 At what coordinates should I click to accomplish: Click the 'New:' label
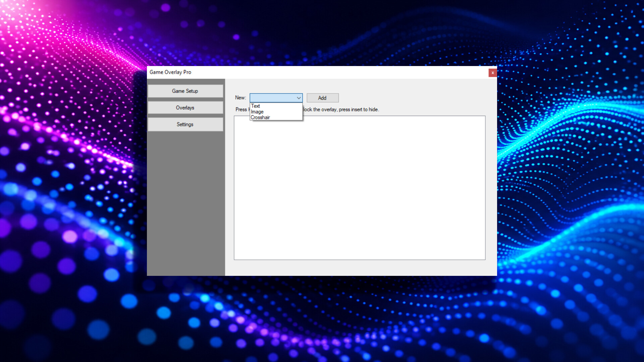[240, 98]
